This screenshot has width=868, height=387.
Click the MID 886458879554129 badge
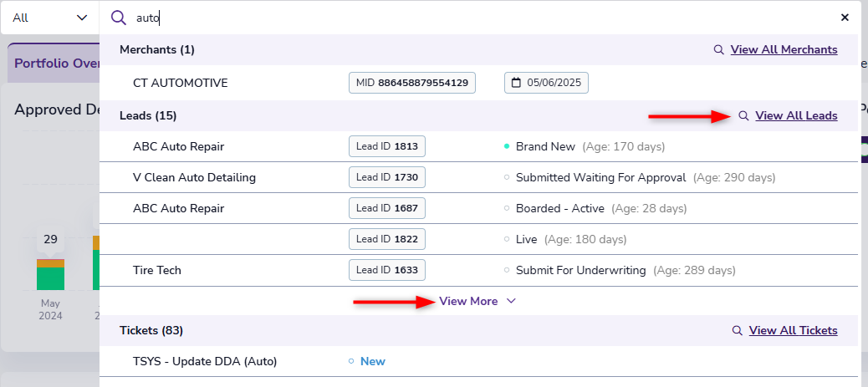pos(412,83)
